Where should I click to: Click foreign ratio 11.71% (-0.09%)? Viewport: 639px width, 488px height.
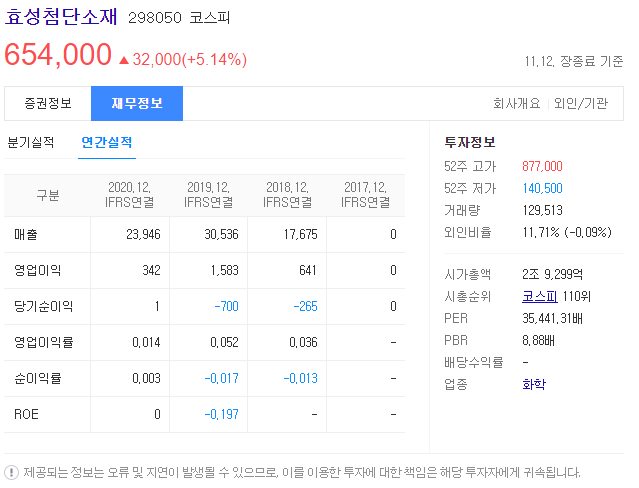coord(567,232)
